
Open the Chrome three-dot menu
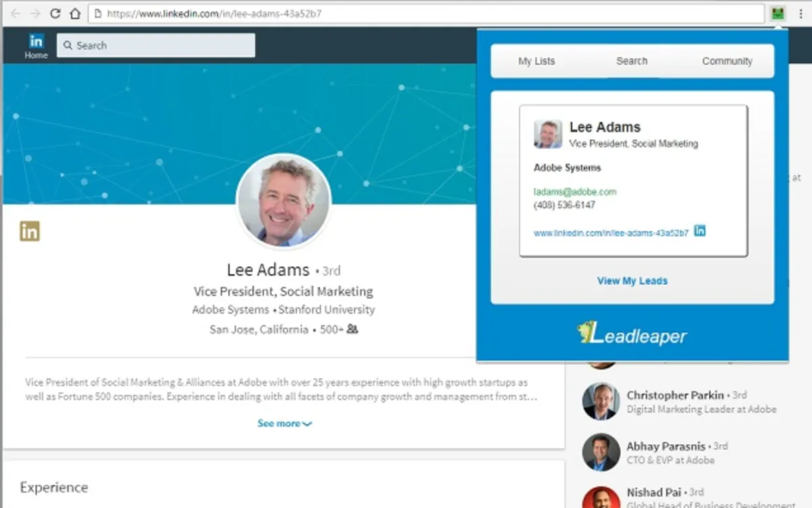point(800,14)
